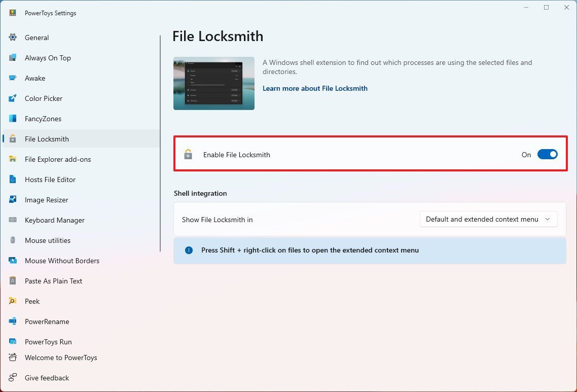The image size is (577, 392).
Task: Click the Mouse Without Borders icon
Action: 13,260
